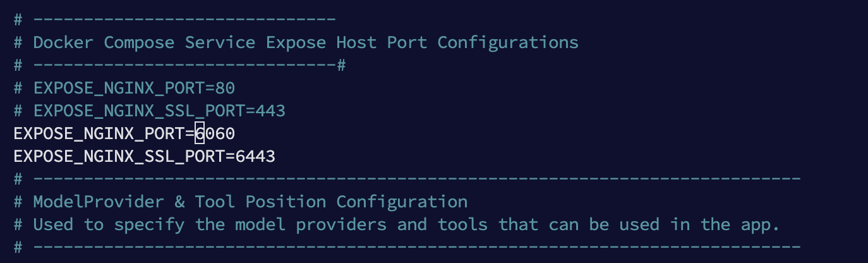This screenshot has height=263, width=868.
Task: Click the EXPOSE_NGINX_SSL_PORT=6443 line
Action: click(145, 156)
